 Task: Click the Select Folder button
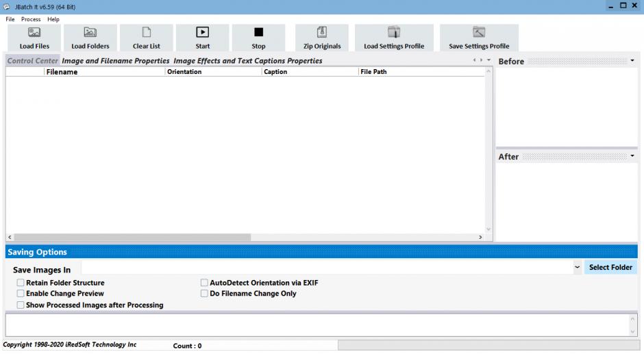pyautogui.click(x=610, y=267)
